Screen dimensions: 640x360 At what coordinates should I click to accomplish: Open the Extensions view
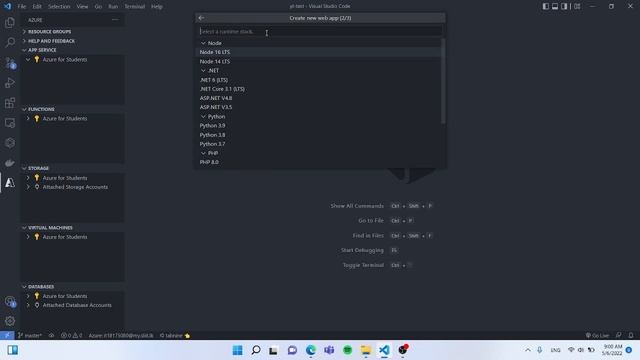(10, 103)
